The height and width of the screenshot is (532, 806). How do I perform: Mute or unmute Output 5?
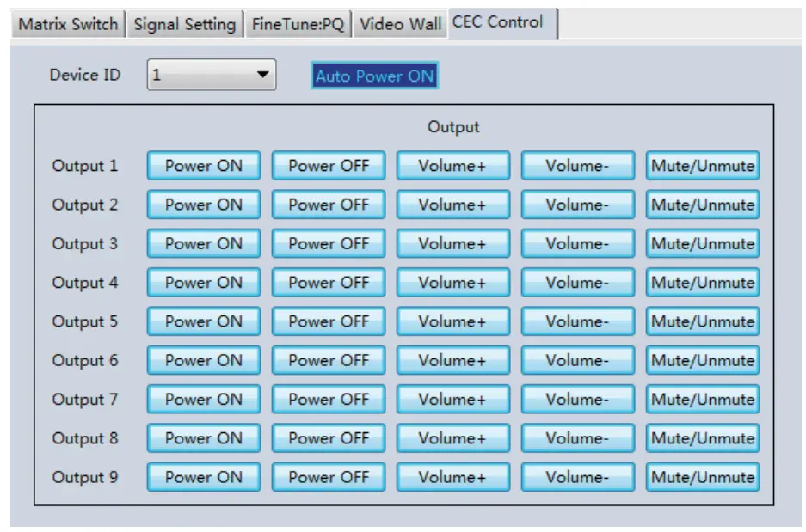pos(702,321)
